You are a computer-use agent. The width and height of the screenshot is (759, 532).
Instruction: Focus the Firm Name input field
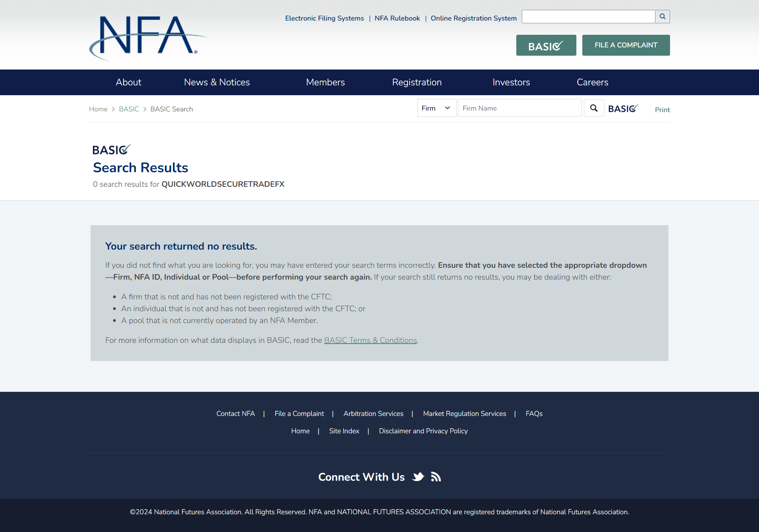[520, 108]
